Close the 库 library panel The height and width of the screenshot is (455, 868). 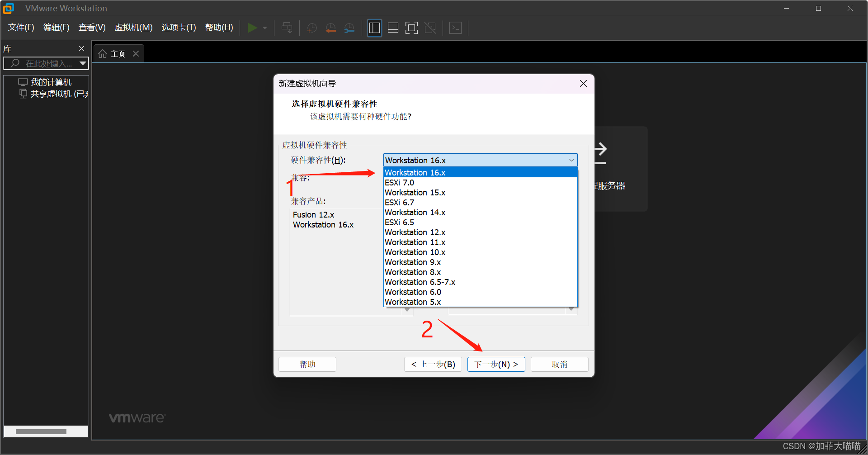point(81,48)
